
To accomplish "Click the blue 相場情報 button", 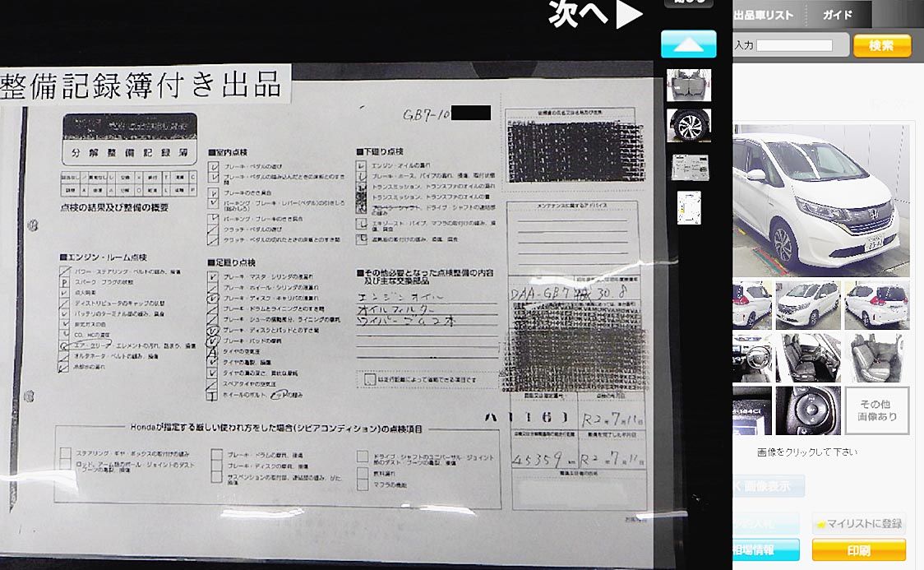I will coord(765,549).
